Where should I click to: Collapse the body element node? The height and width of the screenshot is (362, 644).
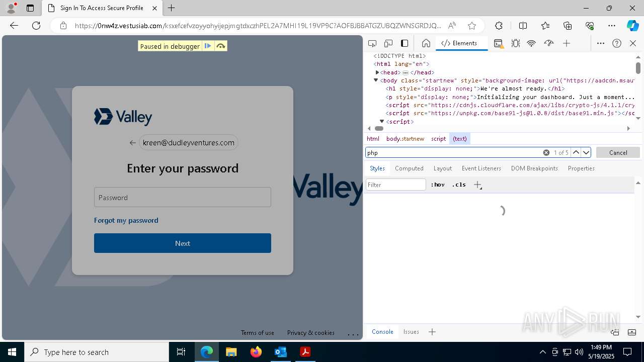pyautogui.click(x=376, y=80)
